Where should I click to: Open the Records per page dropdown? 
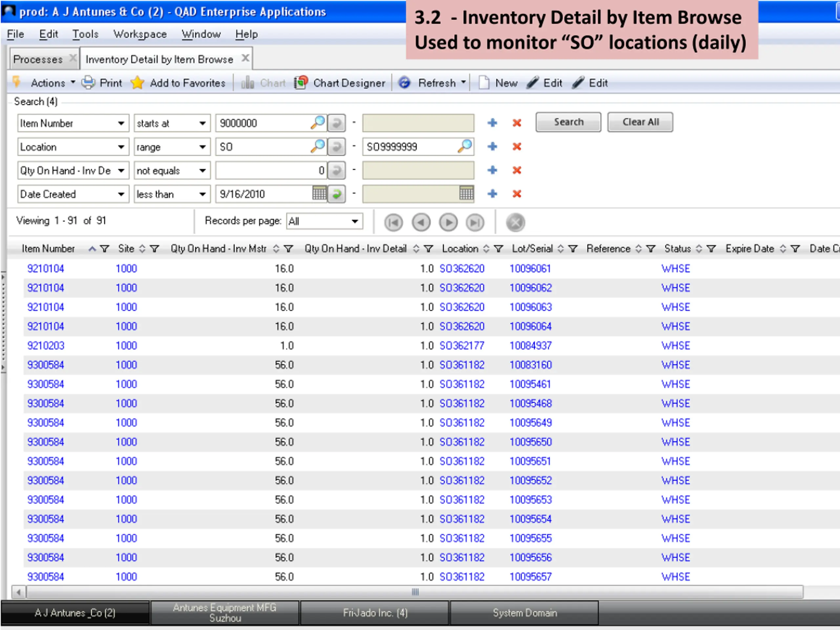point(355,221)
